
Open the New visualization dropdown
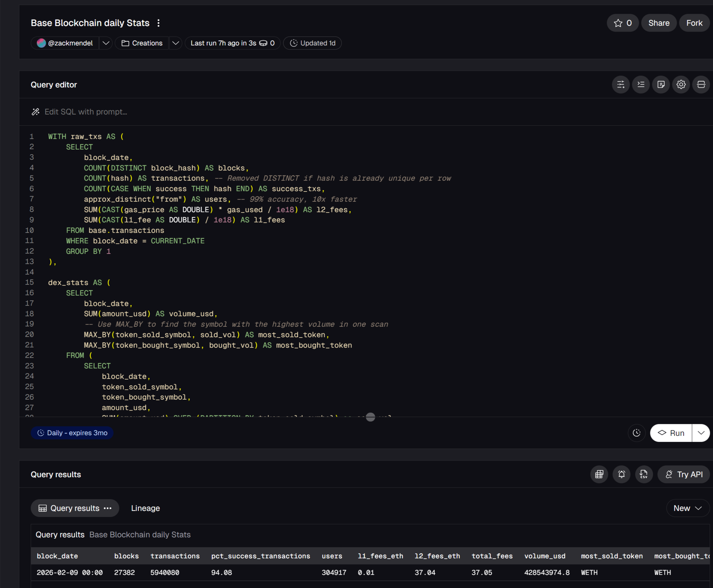pyautogui.click(x=687, y=508)
